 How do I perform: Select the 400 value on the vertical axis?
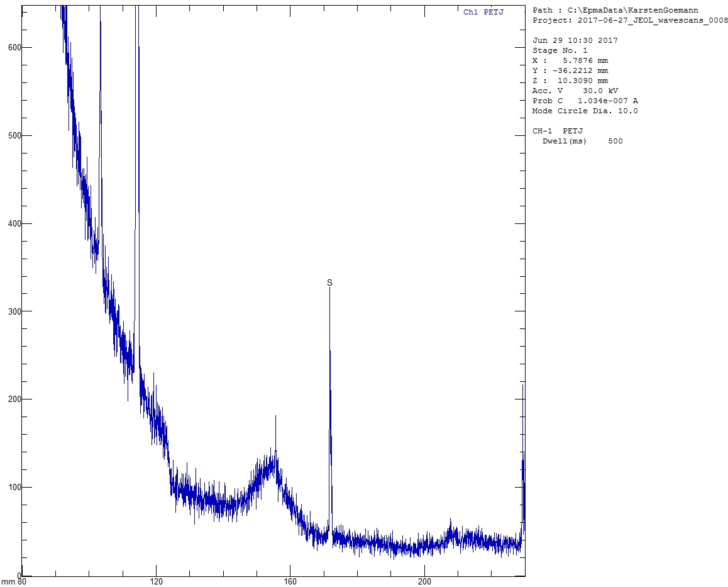coord(11,224)
